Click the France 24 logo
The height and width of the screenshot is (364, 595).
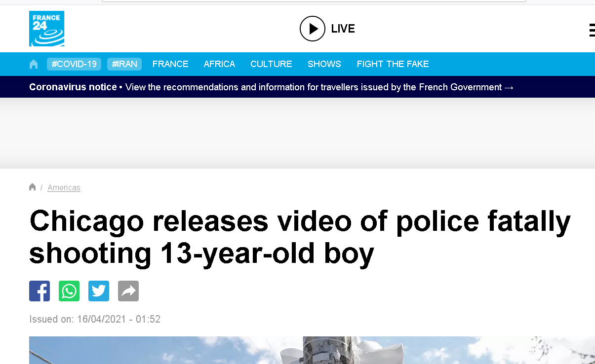pyautogui.click(x=46, y=29)
